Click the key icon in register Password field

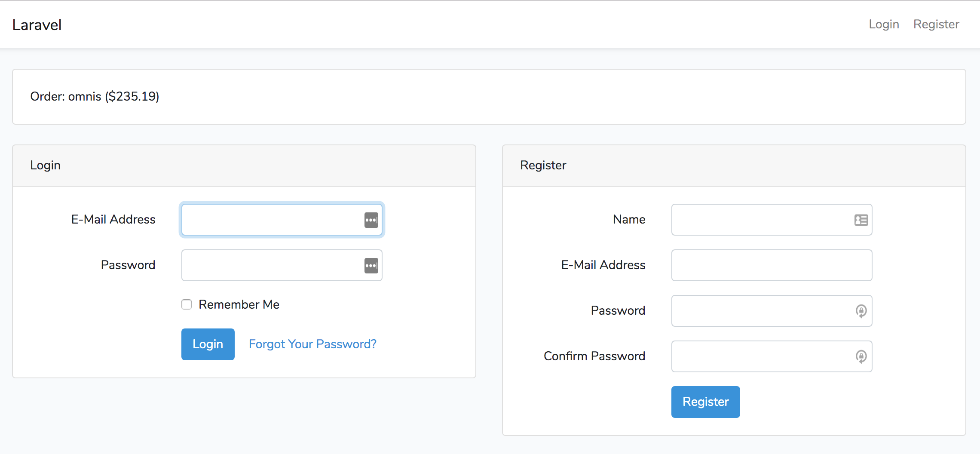pos(861,311)
